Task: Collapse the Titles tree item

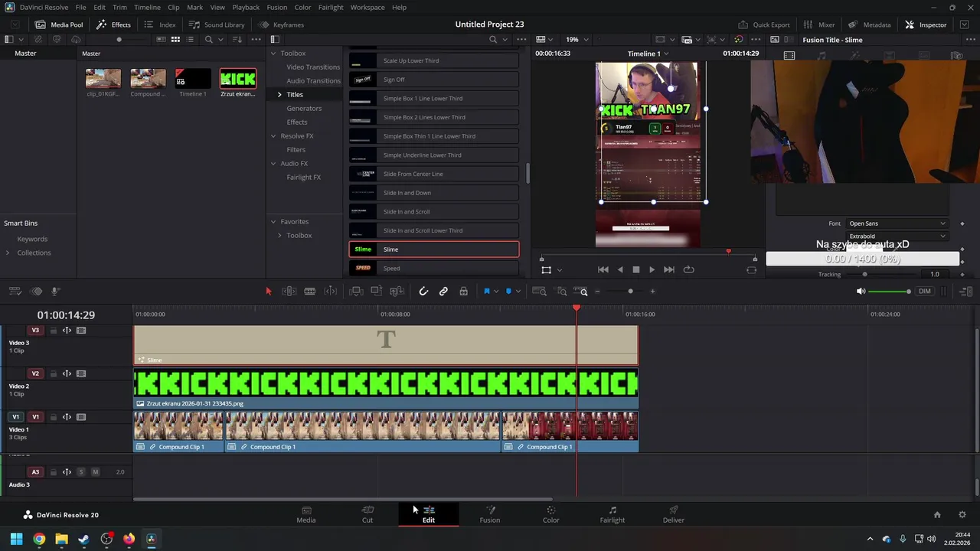Action: (279, 94)
